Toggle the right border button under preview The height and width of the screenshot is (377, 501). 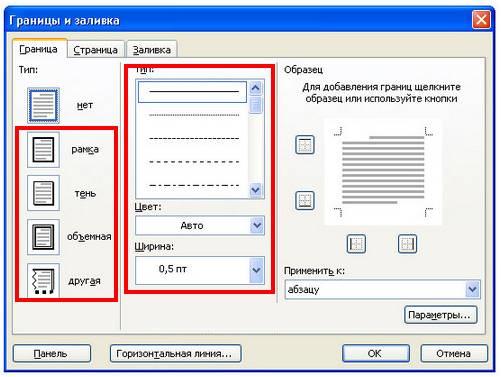pyautogui.click(x=407, y=244)
